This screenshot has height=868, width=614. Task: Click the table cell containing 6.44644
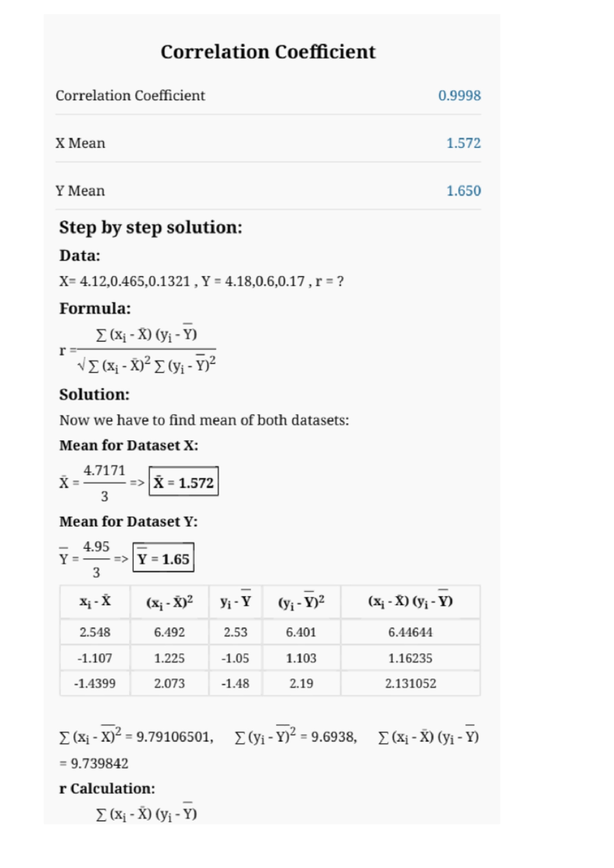coord(410,633)
